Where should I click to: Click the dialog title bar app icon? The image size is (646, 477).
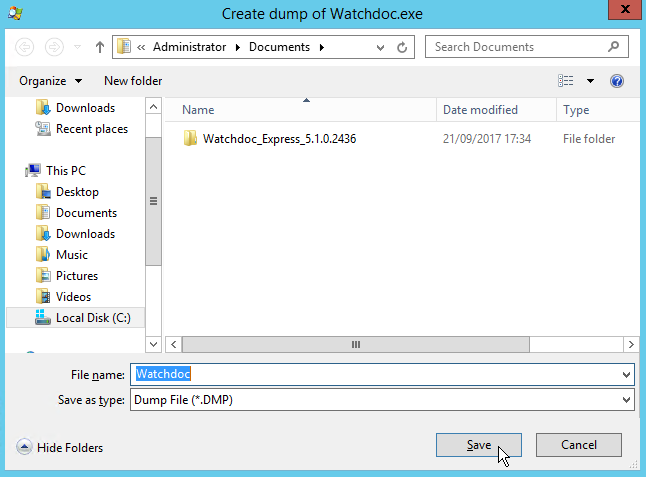(x=16, y=13)
